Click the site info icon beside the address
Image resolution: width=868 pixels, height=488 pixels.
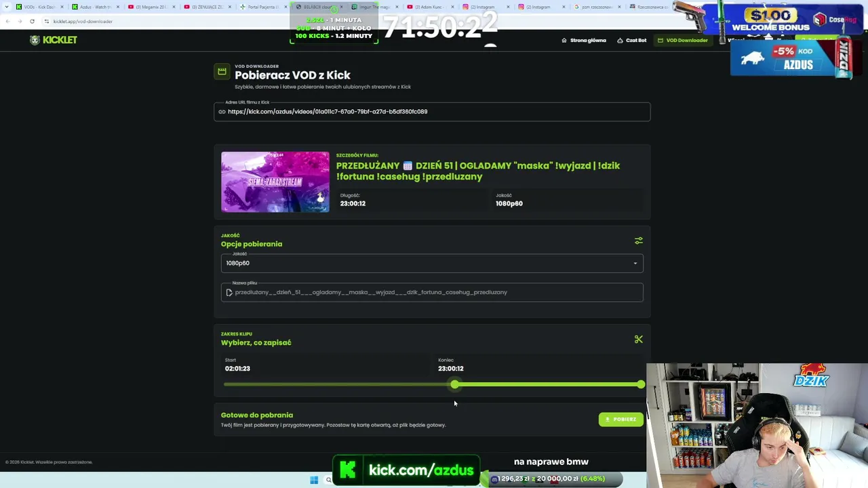[46, 21]
